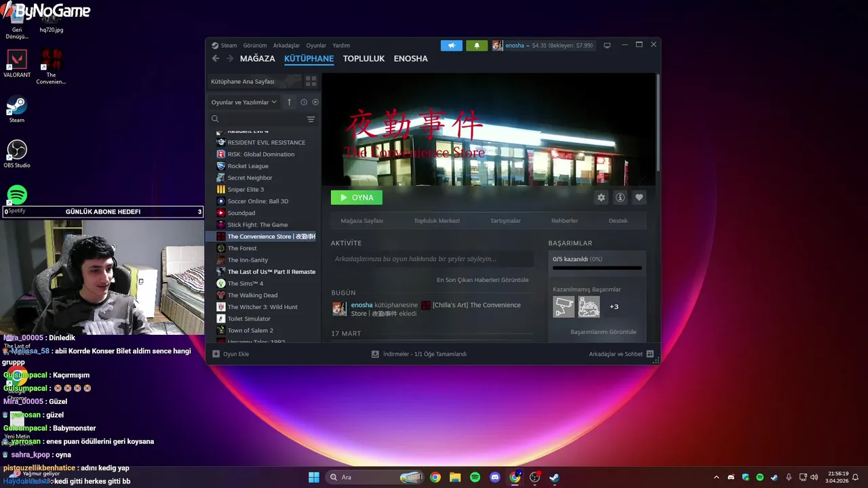Open the enosha avatar in activity feed
This screenshot has width=868, height=488.
(x=339, y=309)
